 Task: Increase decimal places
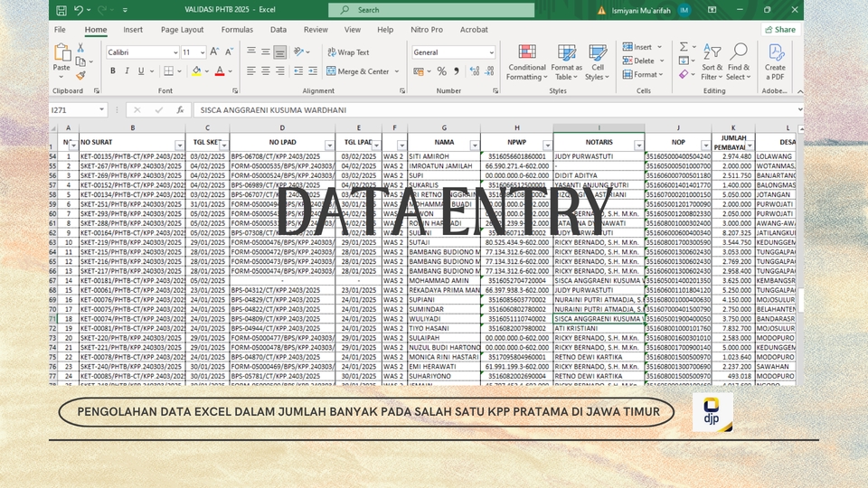475,71
